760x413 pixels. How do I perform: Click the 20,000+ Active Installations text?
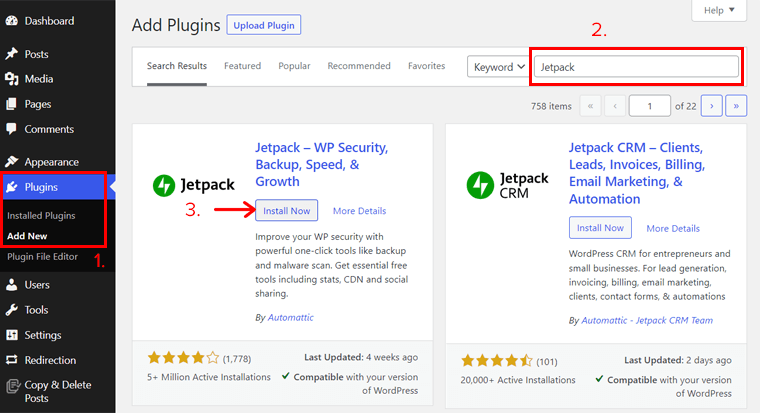518,380
